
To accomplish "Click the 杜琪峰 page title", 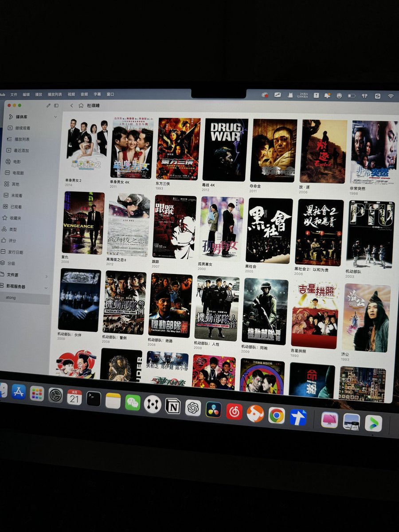I will (94, 106).
